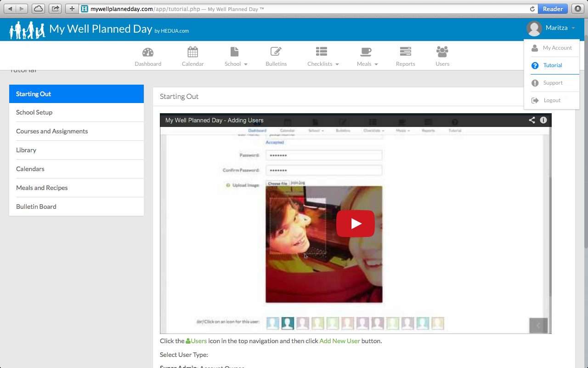Viewport: 588px width, 368px height.
Task: Choose Tutorial from the user menu
Action: (551, 65)
